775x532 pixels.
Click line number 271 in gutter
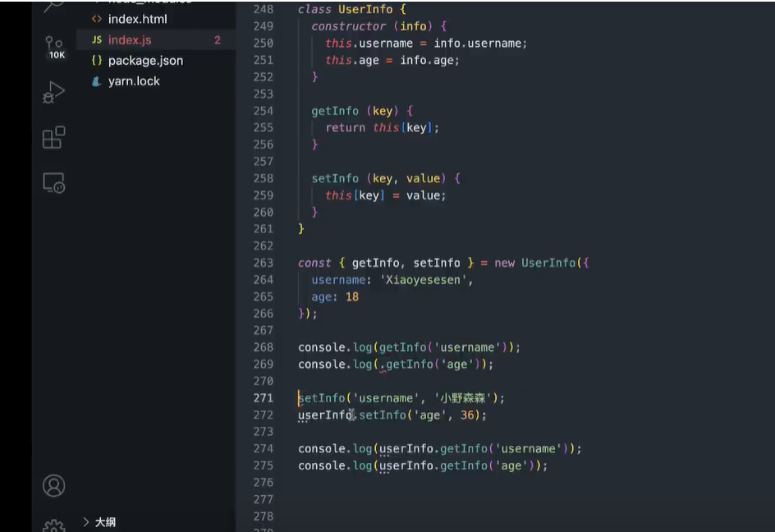tap(264, 398)
